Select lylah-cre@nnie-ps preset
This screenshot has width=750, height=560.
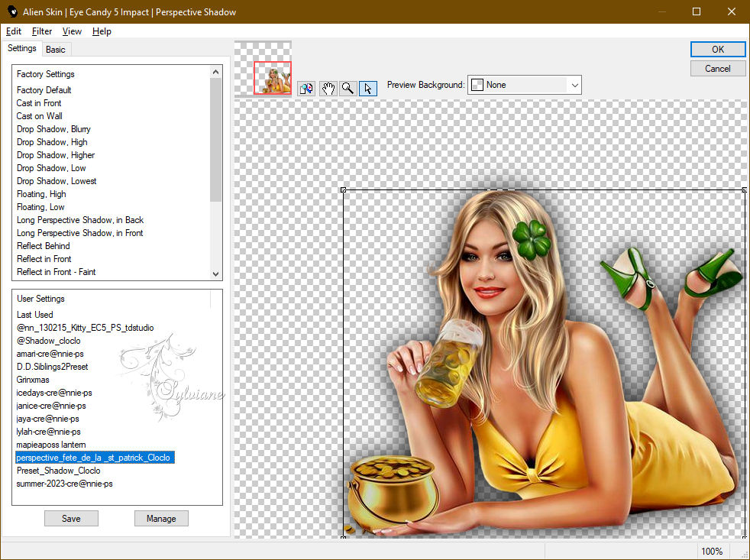(x=48, y=431)
